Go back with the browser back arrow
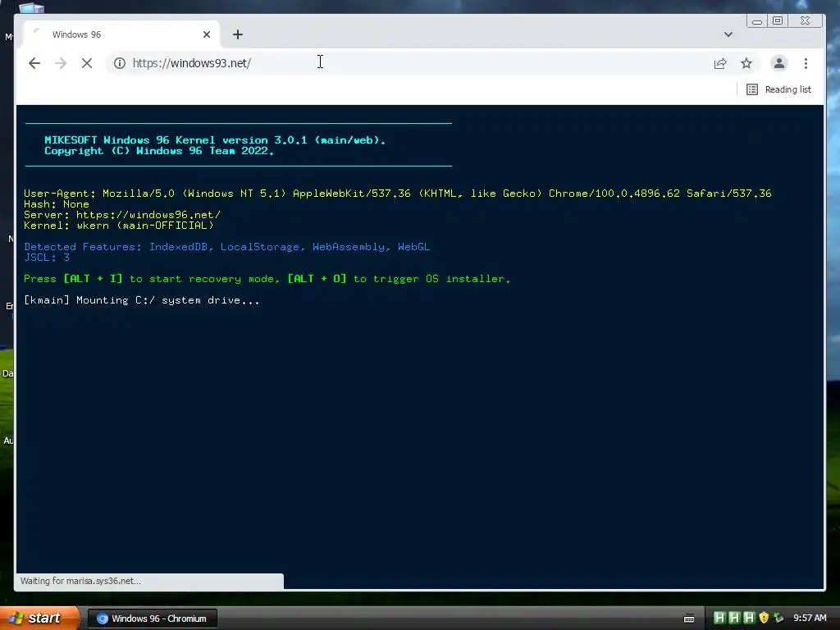 tap(34, 63)
